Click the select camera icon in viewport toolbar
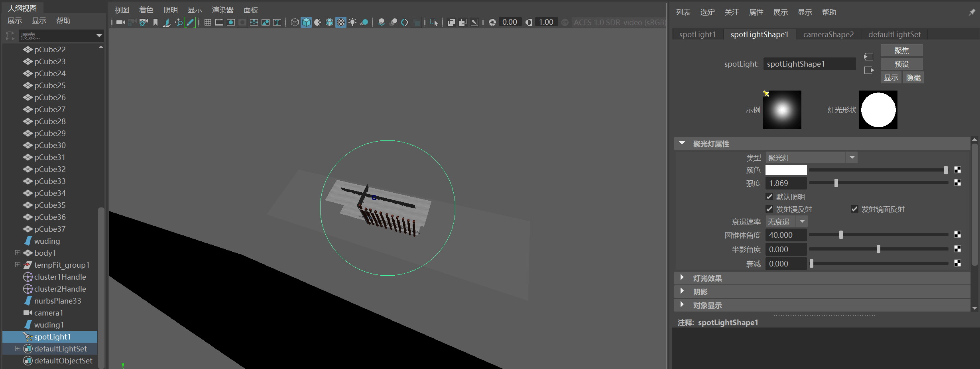980x369 pixels. click(x=120, y=22)
